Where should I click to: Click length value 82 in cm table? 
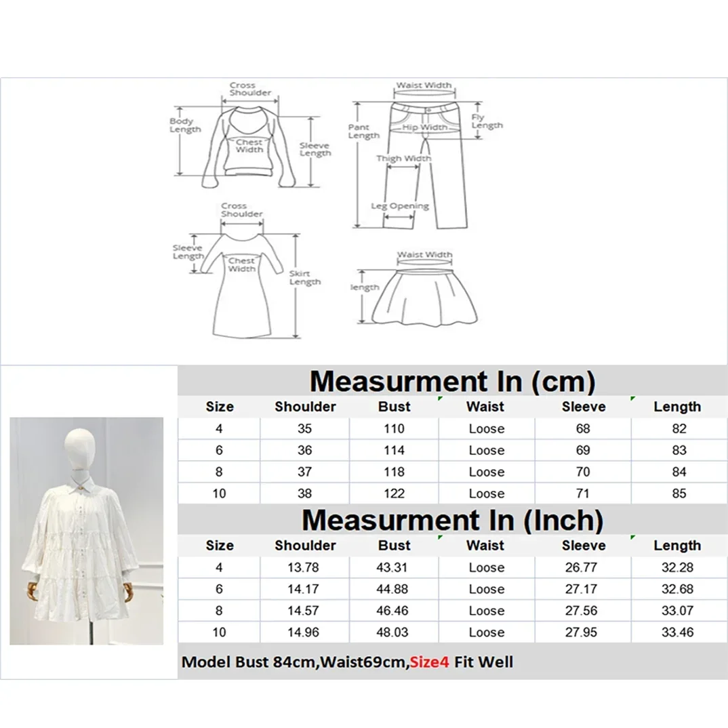click(x=679, y=428)
